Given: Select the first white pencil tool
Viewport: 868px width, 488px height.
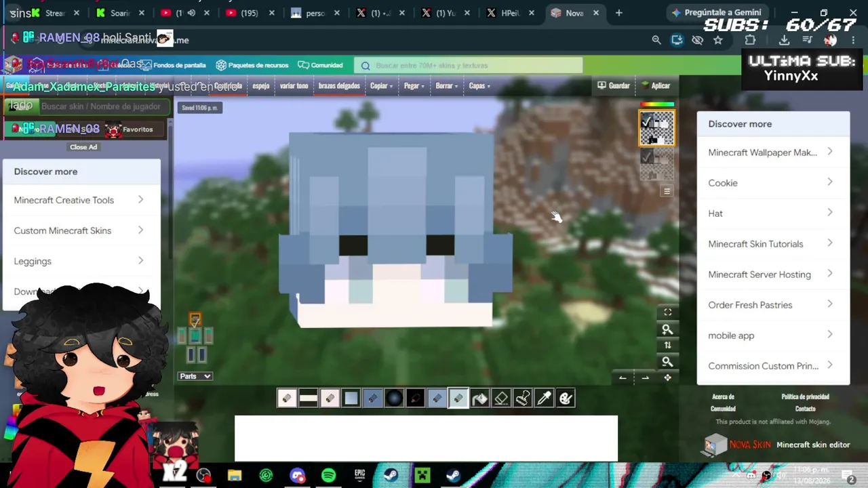Looking at the screenshot, I should click(286, 399).
